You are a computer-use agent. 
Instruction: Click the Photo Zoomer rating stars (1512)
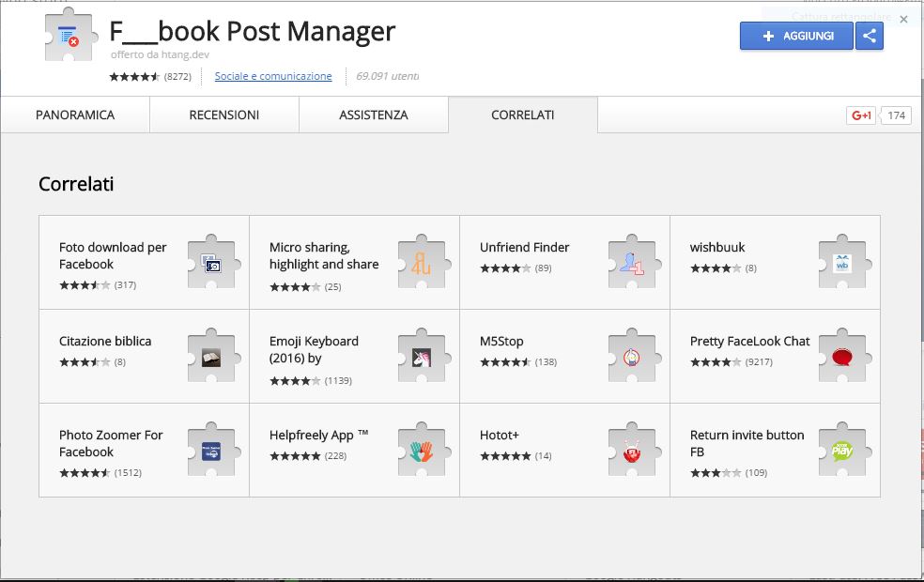click(x=100, y=472)
